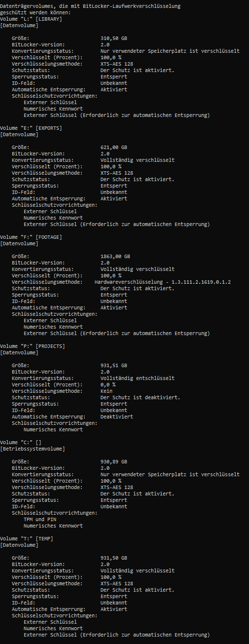Click the 931,50 GB size value
This screenshot has height=644, width=249.
(x=114, y=558)
